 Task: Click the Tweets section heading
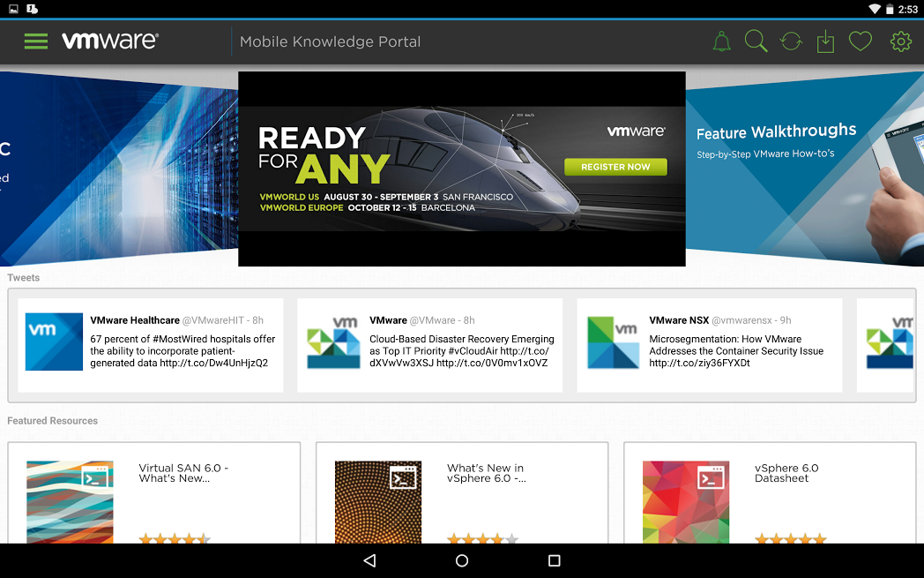(x=24, y=278)
